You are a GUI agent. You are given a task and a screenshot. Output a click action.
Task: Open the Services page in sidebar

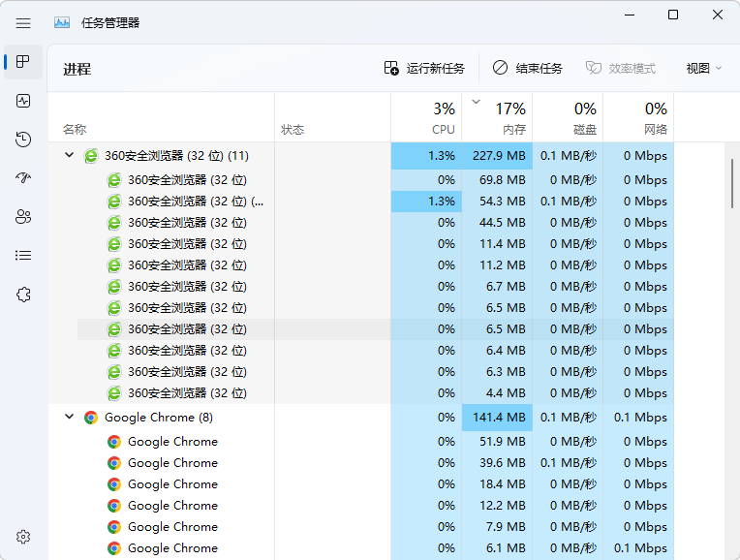(23, 295)
